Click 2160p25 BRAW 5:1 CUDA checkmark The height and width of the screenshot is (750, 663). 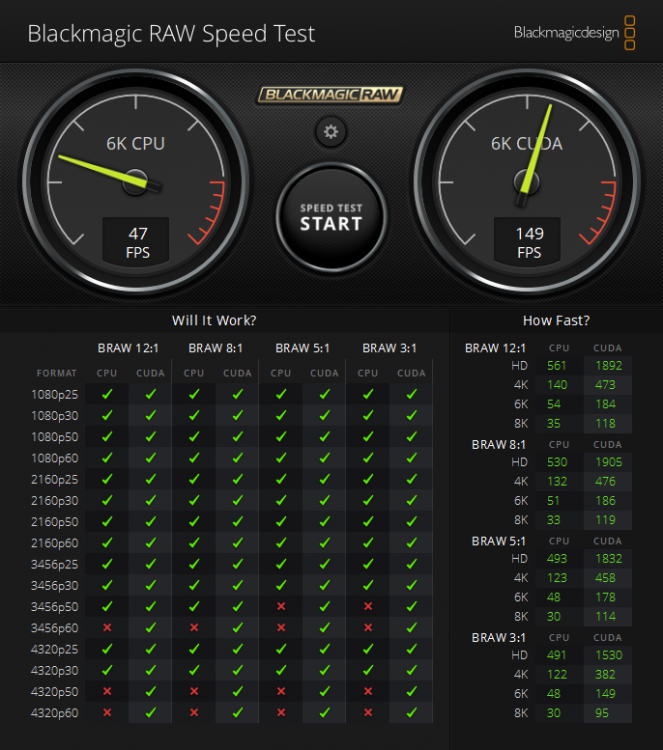click(324, 479)
